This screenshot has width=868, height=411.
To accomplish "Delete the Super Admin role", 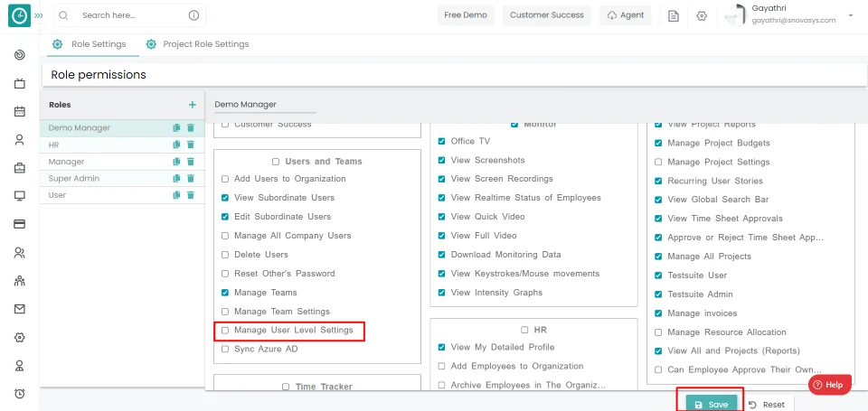I will (x=191, y=179).
